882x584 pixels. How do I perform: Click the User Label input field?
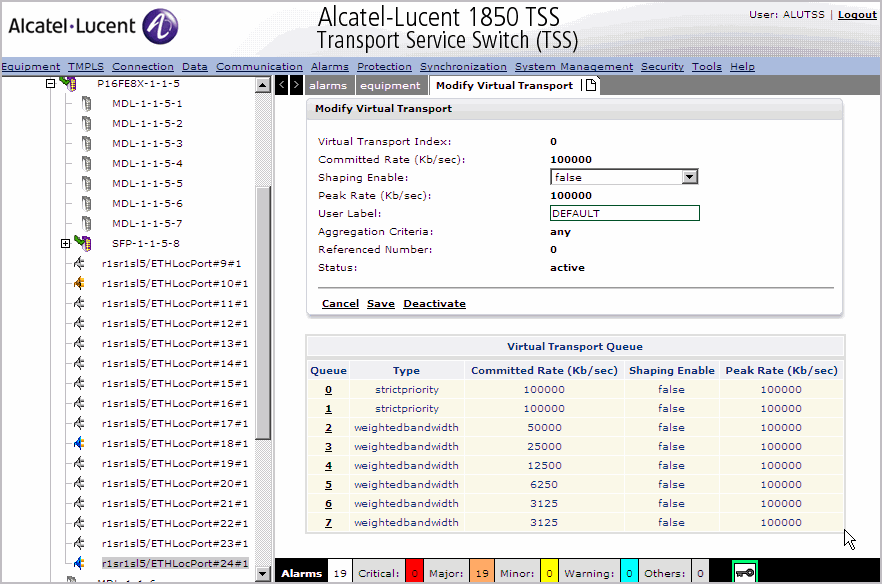pyautogui.click(x=624, y=213)
